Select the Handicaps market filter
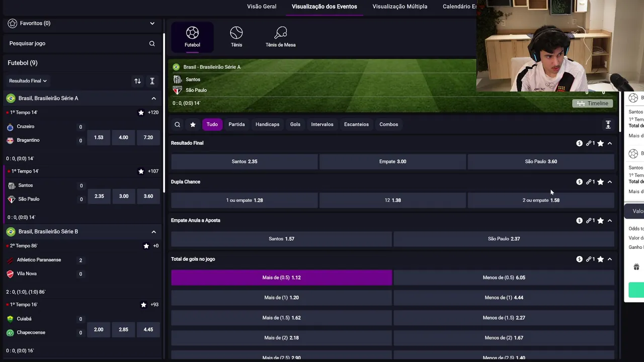Image resolution: width=644 pixels, height=362 pixels. 267,125
